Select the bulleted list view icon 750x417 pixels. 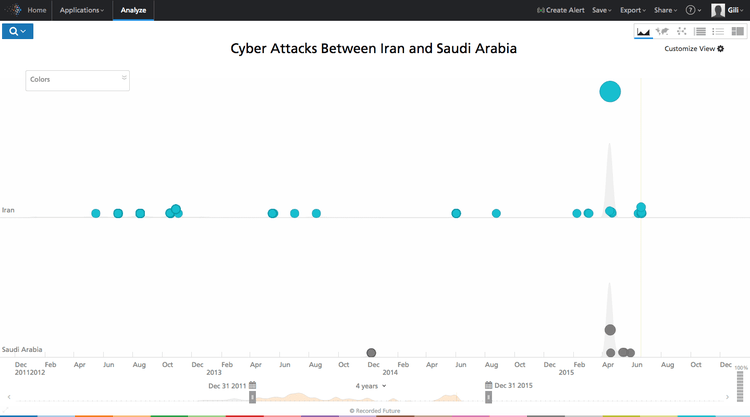coord(718,32)
